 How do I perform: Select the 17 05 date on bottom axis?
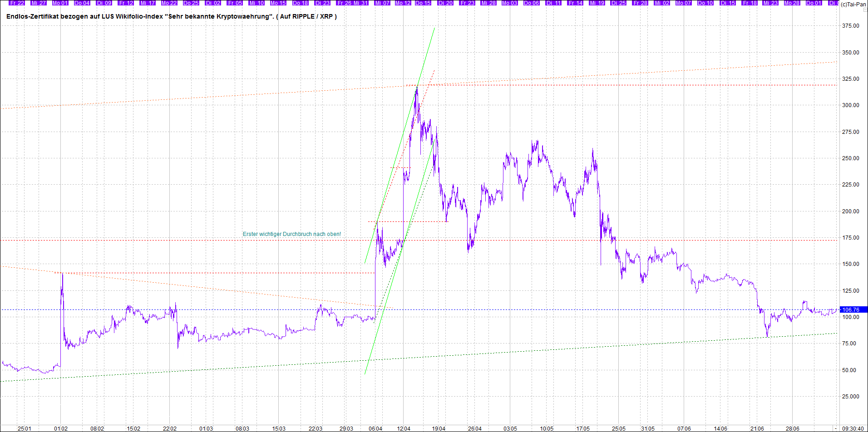[583, 428]
